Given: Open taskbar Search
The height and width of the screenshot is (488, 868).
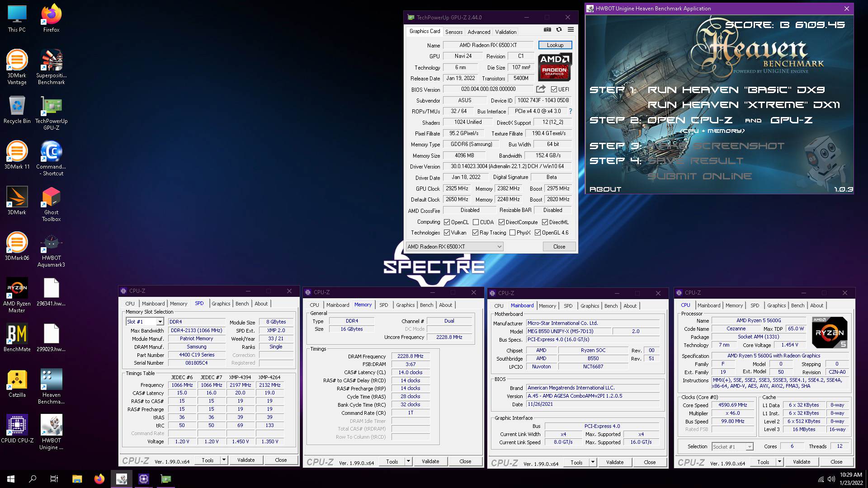Looking at the screenshot, I should coord(33,479).
